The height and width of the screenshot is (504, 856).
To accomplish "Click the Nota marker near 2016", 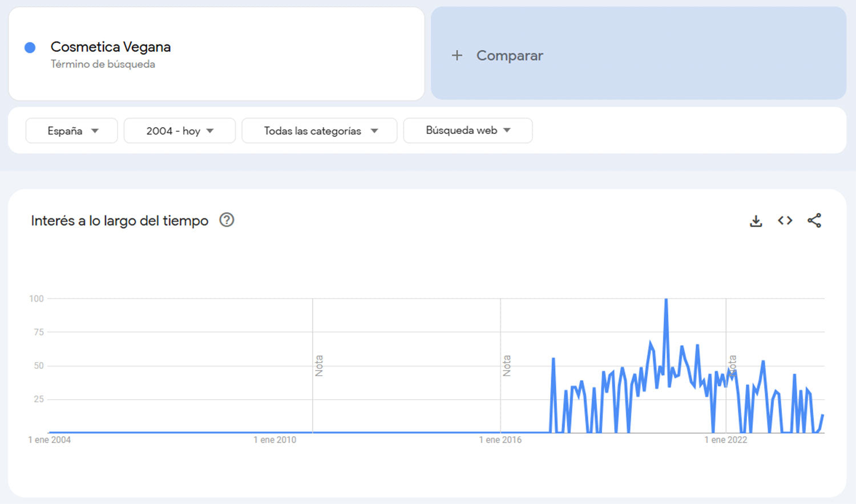I will [507, 365].
